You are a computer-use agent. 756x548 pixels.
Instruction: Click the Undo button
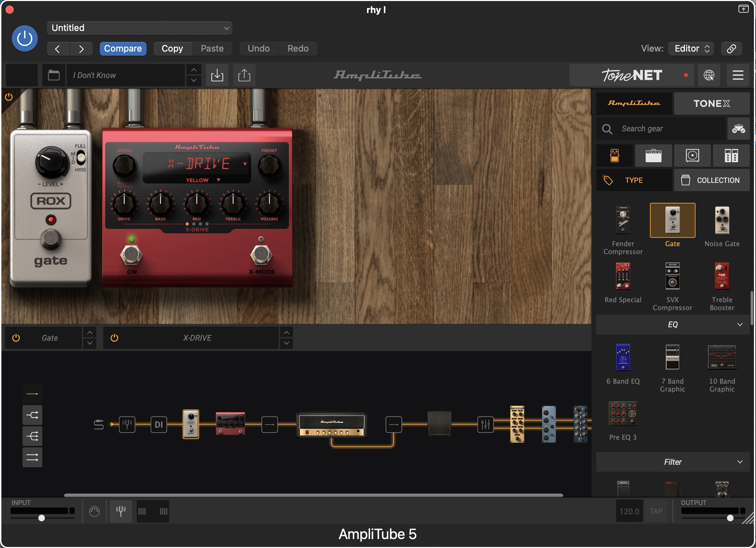(x=259, y=48)
